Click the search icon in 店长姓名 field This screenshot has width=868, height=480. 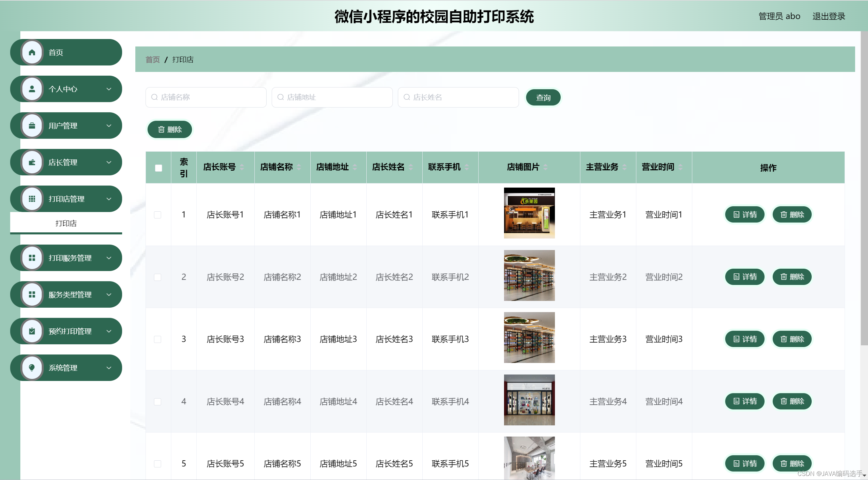point(407,97)
